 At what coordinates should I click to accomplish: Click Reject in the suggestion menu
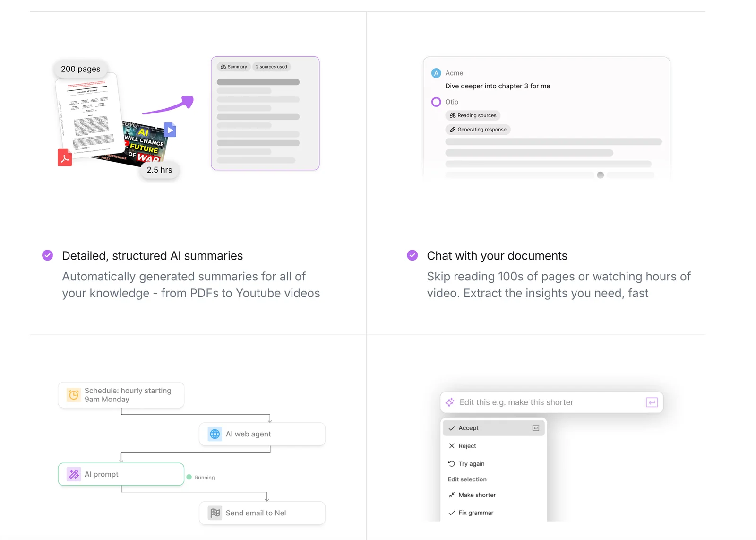[x=467, y=446]
